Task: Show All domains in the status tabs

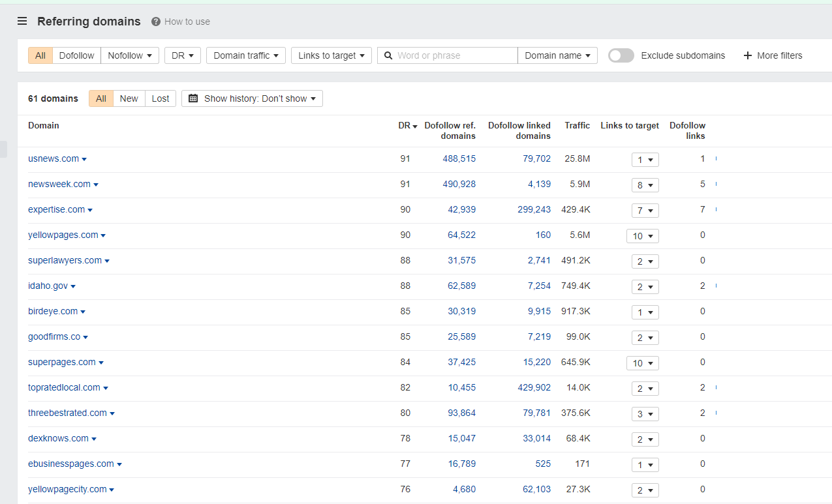Action: (x=101, y=98)
